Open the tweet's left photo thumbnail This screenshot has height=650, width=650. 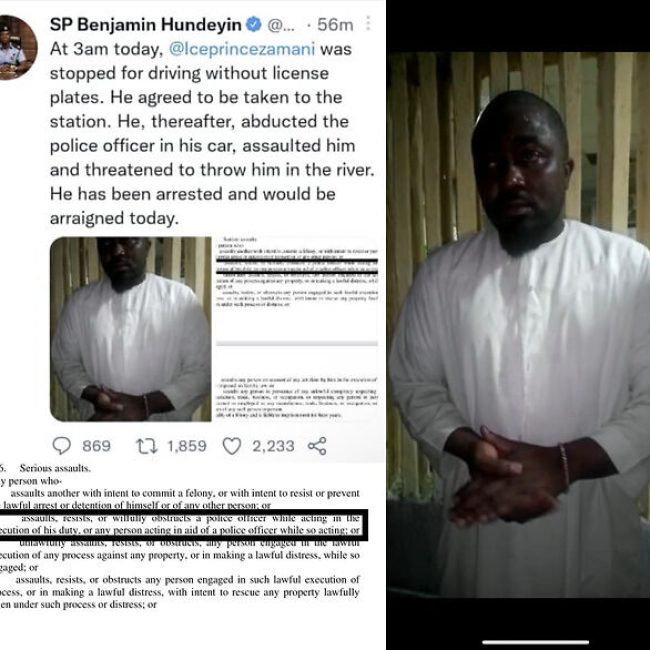(131, 329)
